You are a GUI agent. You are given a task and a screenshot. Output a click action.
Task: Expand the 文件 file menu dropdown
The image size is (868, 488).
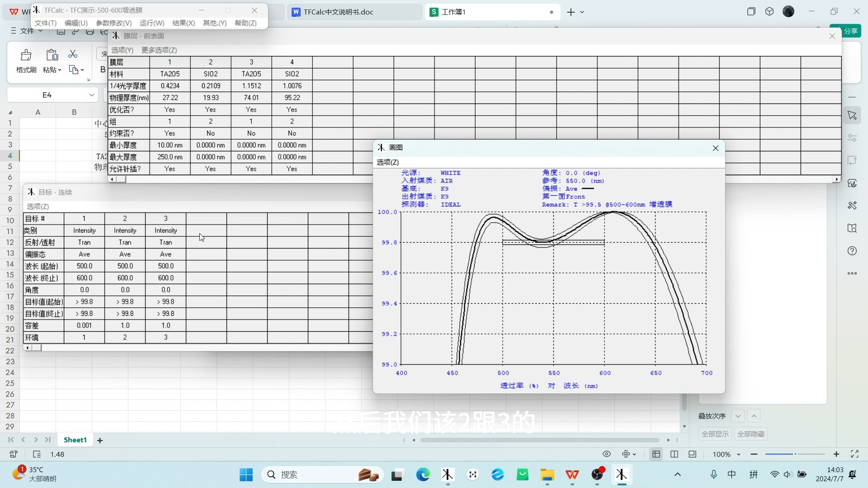(x=27, y=31)
